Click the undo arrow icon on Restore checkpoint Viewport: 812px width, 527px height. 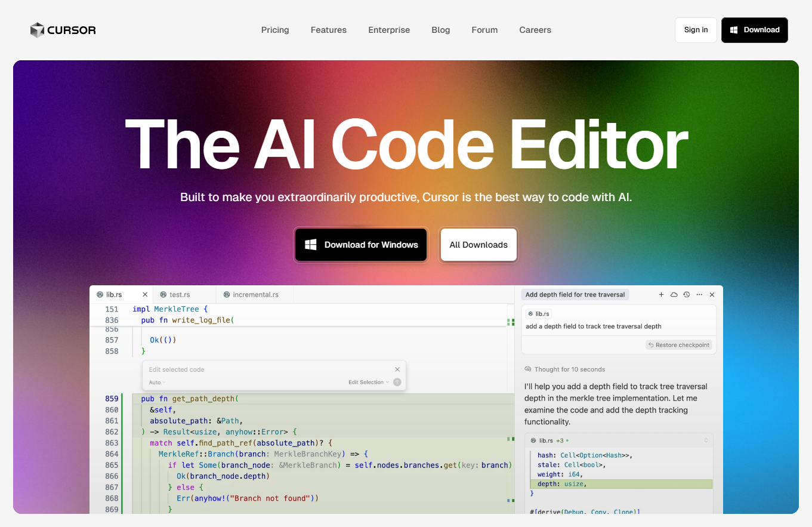651,345
